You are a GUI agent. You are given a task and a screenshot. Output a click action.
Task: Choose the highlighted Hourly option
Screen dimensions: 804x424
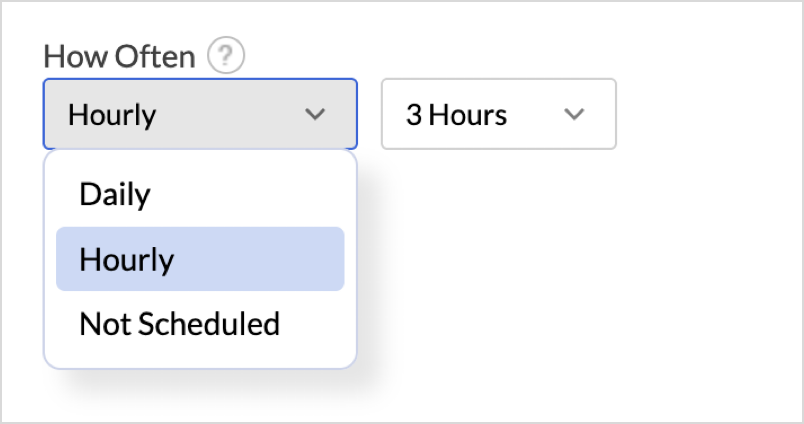click(127, 259)
